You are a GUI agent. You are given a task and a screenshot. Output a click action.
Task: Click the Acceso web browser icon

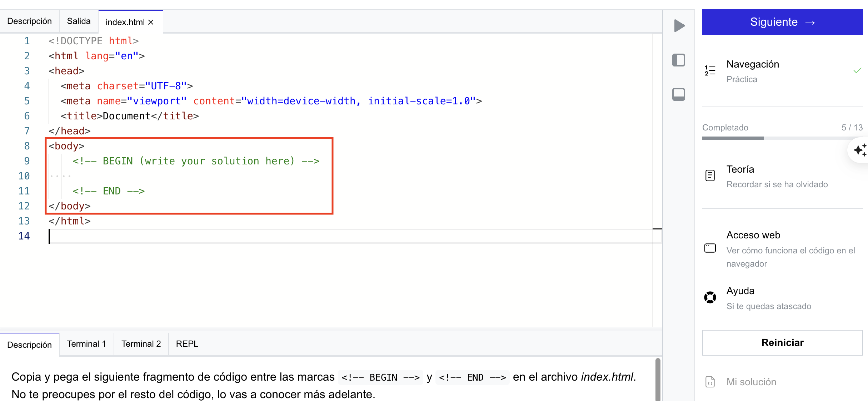click(x=710, y=248)
